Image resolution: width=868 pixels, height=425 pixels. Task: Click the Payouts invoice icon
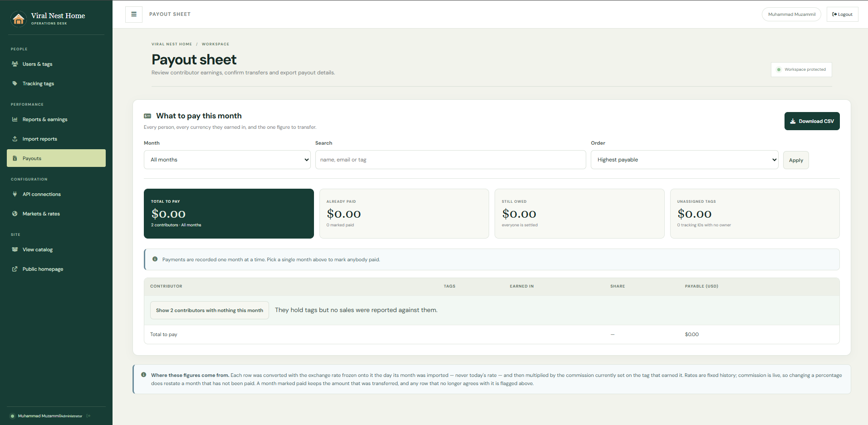15,158
